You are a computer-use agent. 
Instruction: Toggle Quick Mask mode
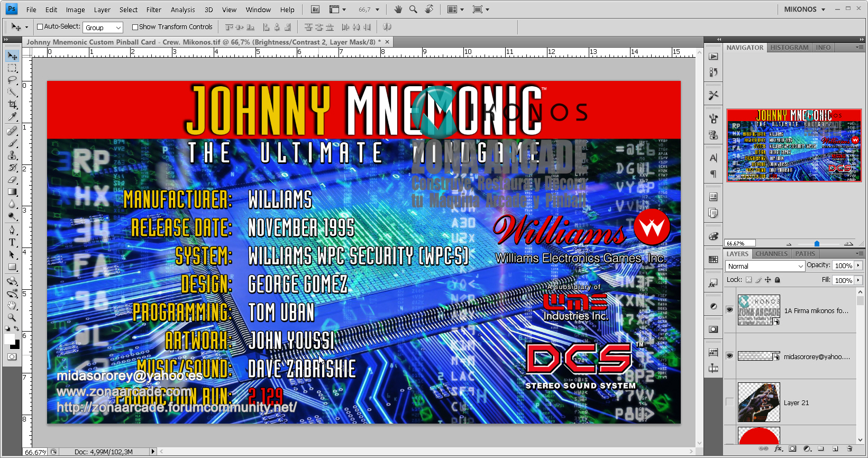12,357
